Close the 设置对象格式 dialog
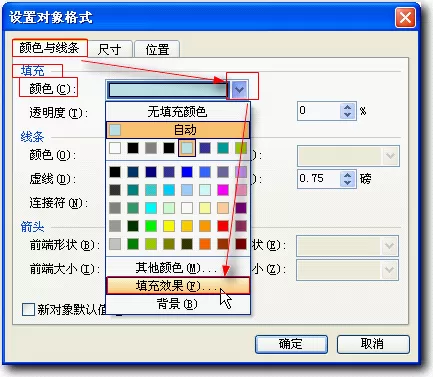Viewport: 433px width, 377px height. pyautogui.click(x=405, y=17)
